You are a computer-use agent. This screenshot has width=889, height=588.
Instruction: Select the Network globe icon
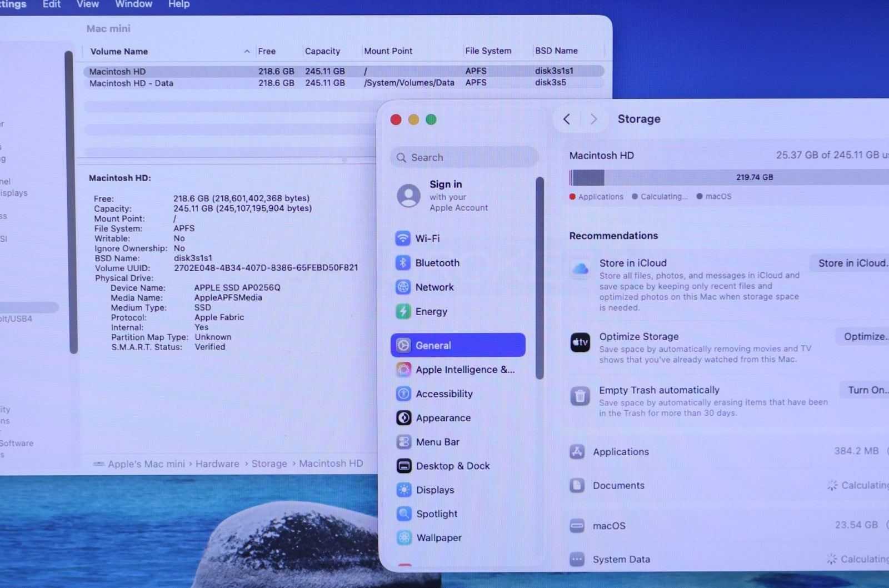[x=403, y=287]
